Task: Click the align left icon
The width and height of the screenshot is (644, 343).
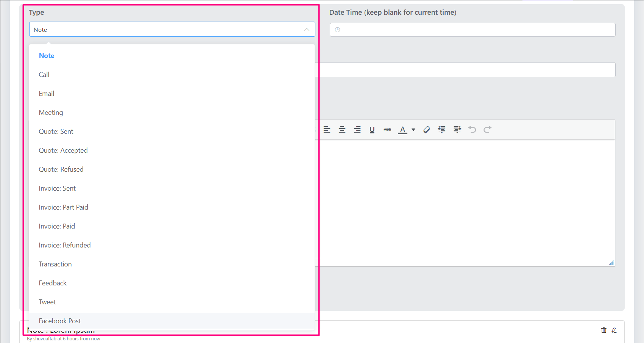Action: tap(327, 130)
